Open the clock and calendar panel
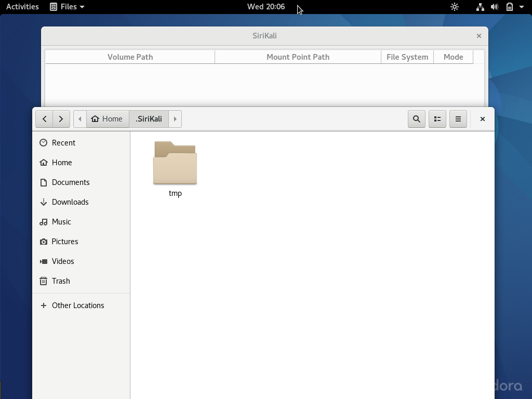Image resolution: width=532 pixels, height=399 pixels. click(x=266, y=7)
